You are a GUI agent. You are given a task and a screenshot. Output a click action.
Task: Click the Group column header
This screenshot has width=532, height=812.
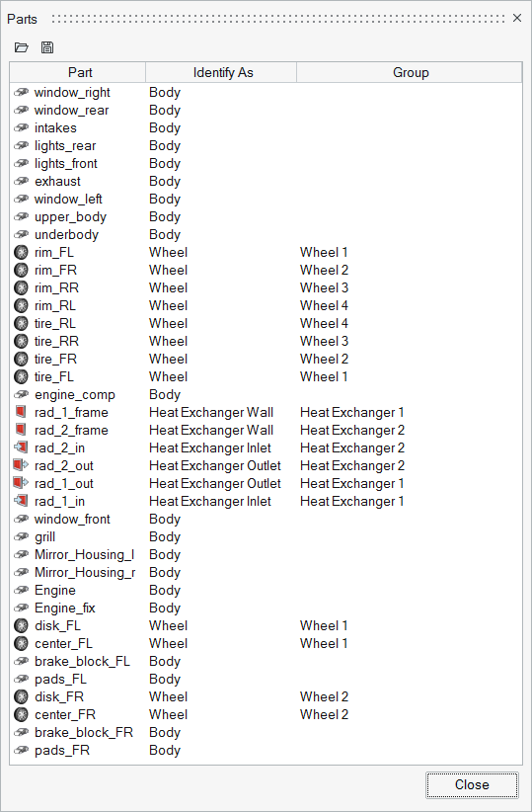point(410,72)
